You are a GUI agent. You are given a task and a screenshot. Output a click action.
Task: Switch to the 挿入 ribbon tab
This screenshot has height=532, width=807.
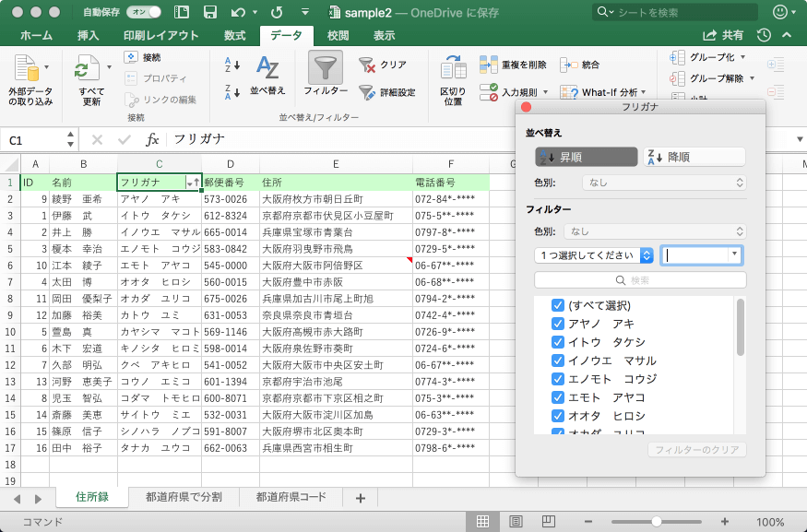88,35
